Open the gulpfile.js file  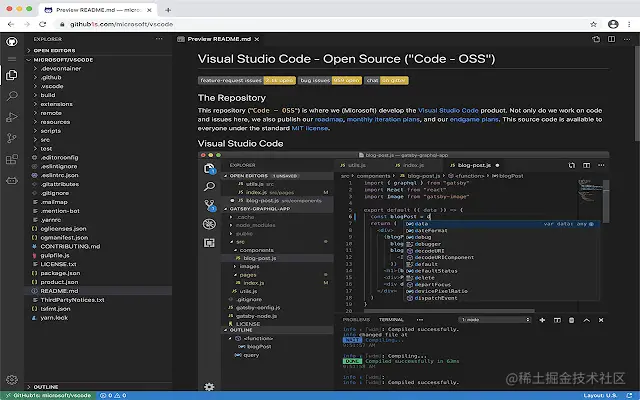click(98, 256)
